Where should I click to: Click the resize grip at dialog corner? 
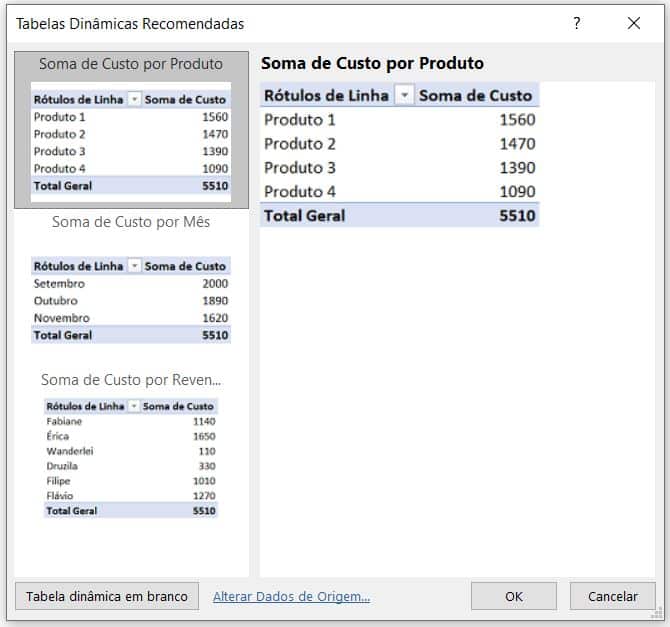[x=657, y=614]
